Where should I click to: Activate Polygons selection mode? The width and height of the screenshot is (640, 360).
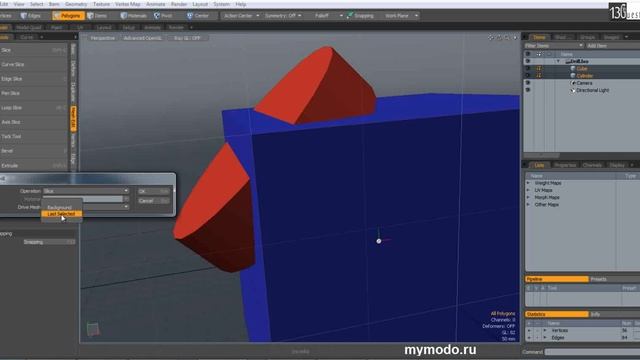pos(68,16)
